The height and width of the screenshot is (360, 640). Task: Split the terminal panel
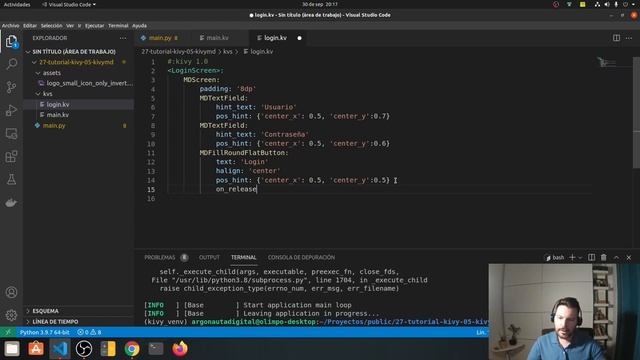click(591, 257)
